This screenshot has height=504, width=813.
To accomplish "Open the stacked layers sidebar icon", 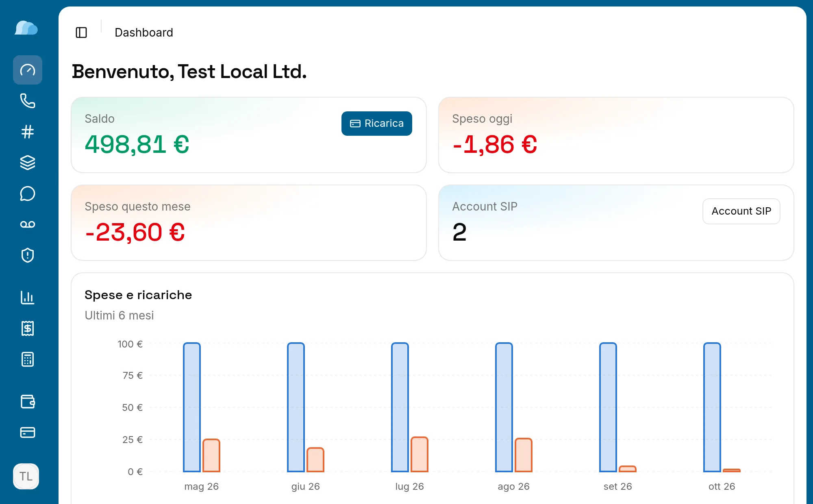I will pyautogui.click(x=28, y=163).
